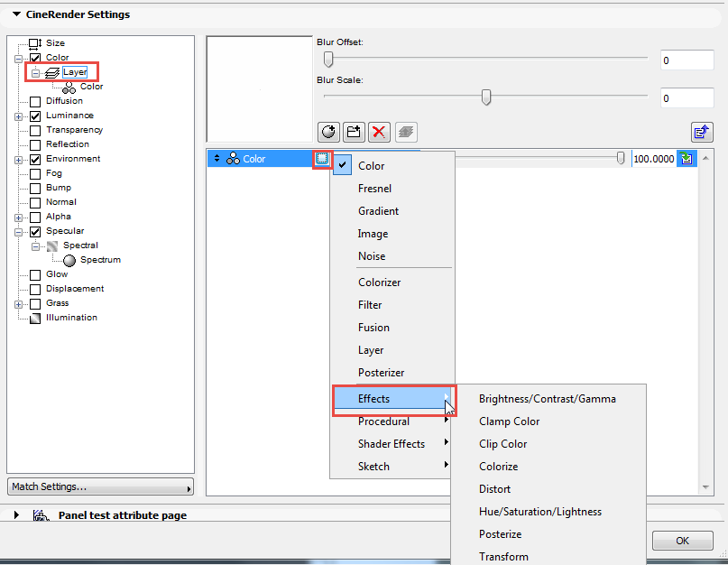Click the add folder icon
This screenshot has width=728, height=565.
[354, 132]
